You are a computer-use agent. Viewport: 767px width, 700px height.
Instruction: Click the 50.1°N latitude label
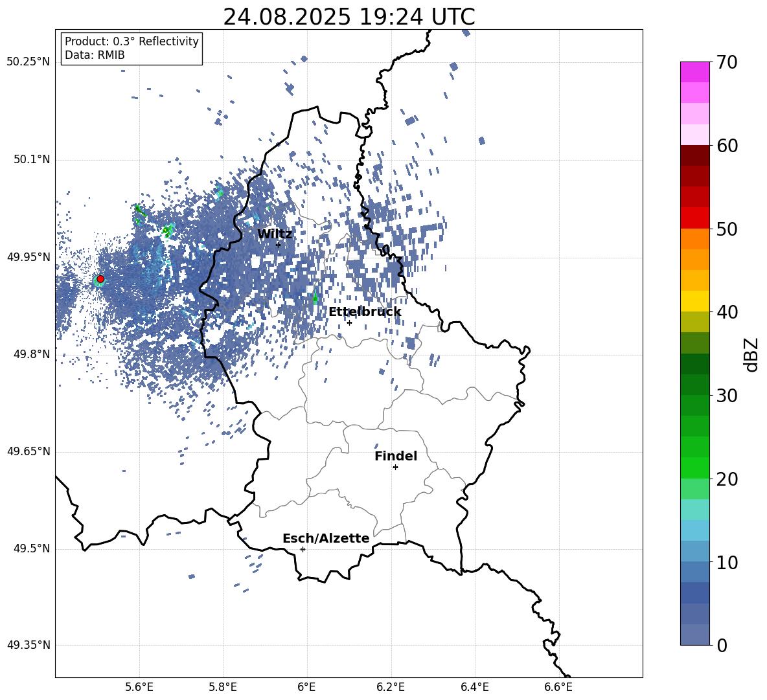coord(31,159)
